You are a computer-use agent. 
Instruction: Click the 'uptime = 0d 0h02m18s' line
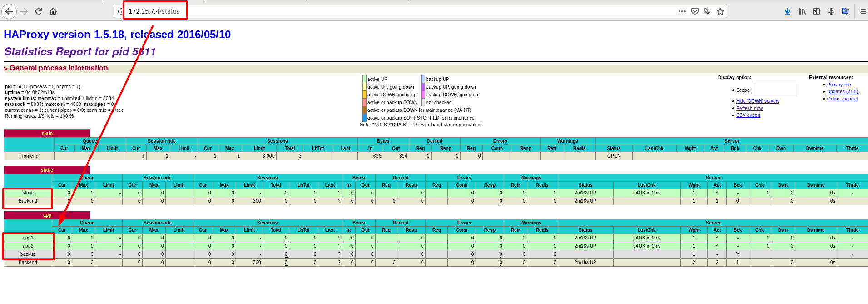coord(30,92)
